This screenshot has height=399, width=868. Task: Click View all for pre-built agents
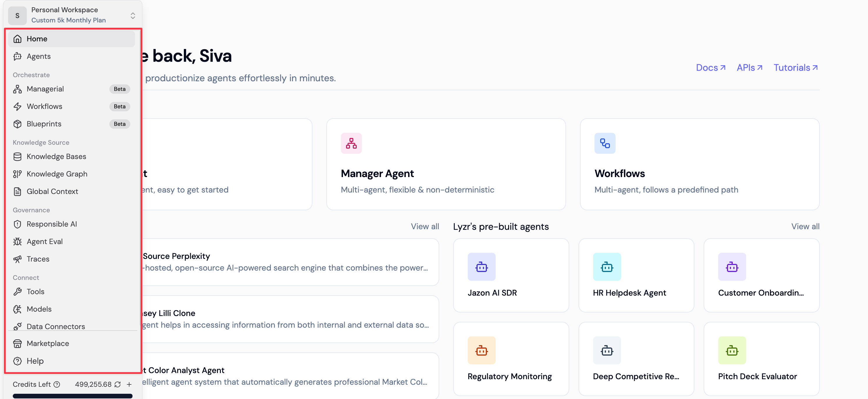(805, 227)
